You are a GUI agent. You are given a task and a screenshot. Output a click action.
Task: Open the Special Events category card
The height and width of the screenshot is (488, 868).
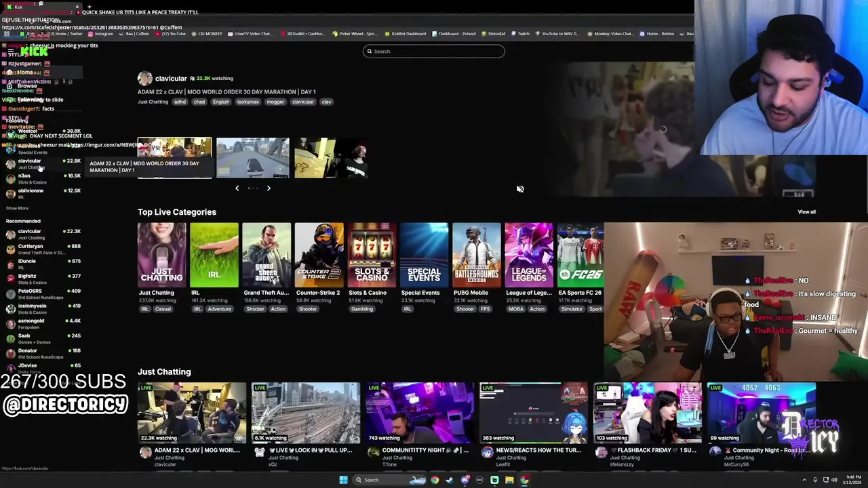(x=424, y=255)
